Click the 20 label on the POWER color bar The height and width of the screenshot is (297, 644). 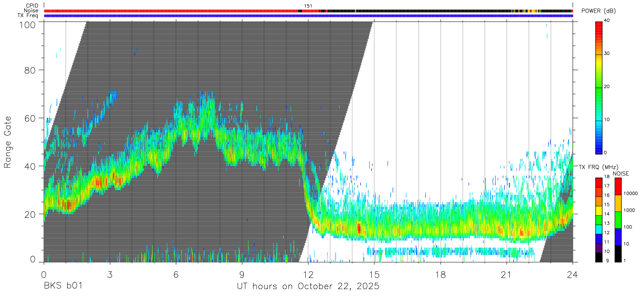click(x=607, y=86)
